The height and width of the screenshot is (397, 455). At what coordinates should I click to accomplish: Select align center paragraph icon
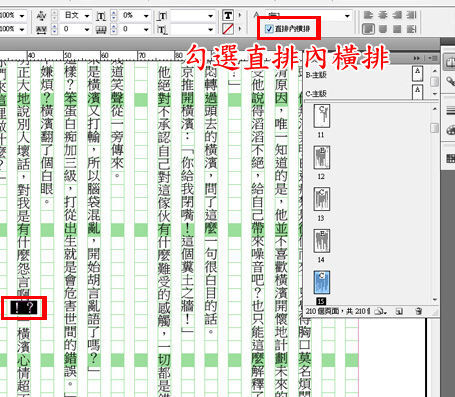[383, 15]
